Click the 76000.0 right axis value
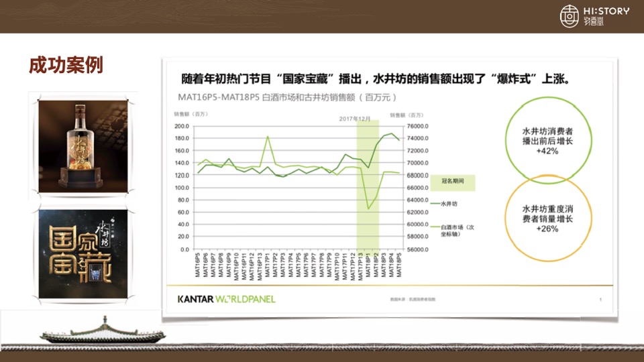The image size is (644, 362). [418, 126]
